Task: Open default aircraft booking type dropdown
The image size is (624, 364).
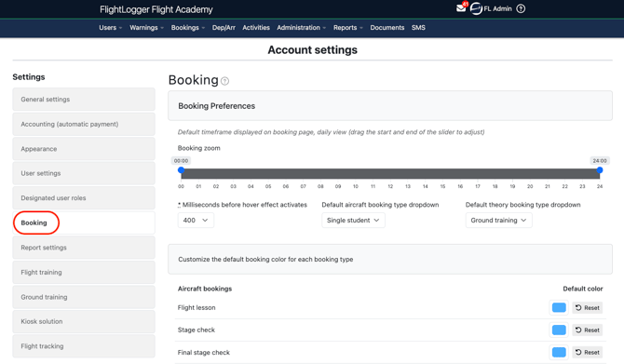Action: point(353,220)
